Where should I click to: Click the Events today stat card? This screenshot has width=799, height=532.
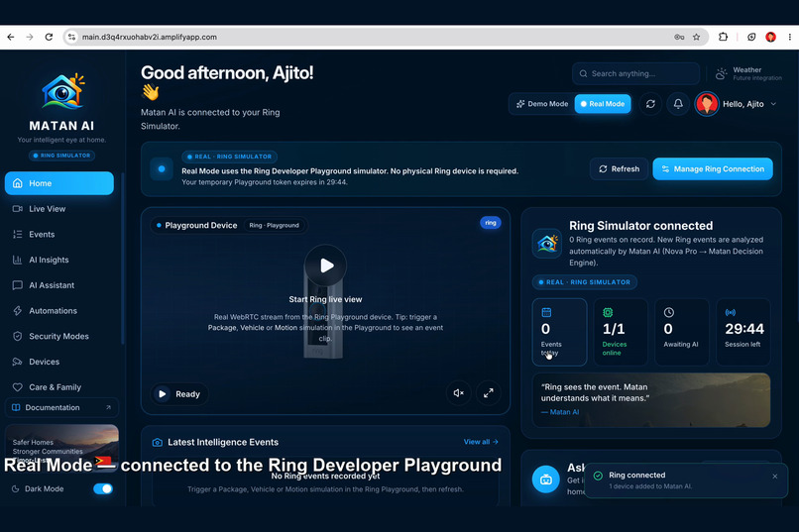click(559, 332)
